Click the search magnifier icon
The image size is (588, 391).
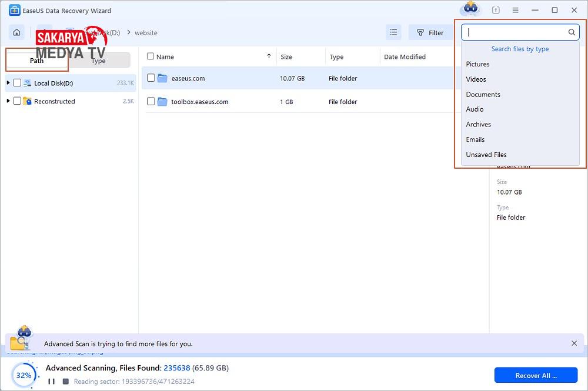coord(572,32)
